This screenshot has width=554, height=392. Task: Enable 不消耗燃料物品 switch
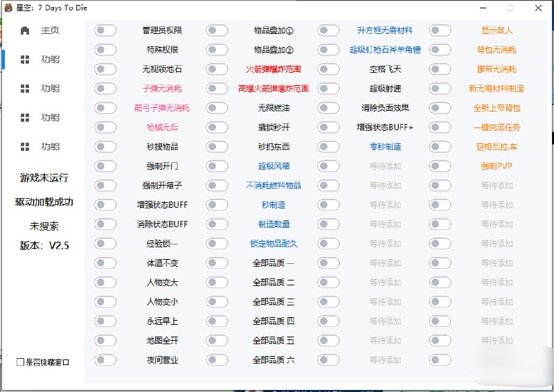tap(217, 186)
